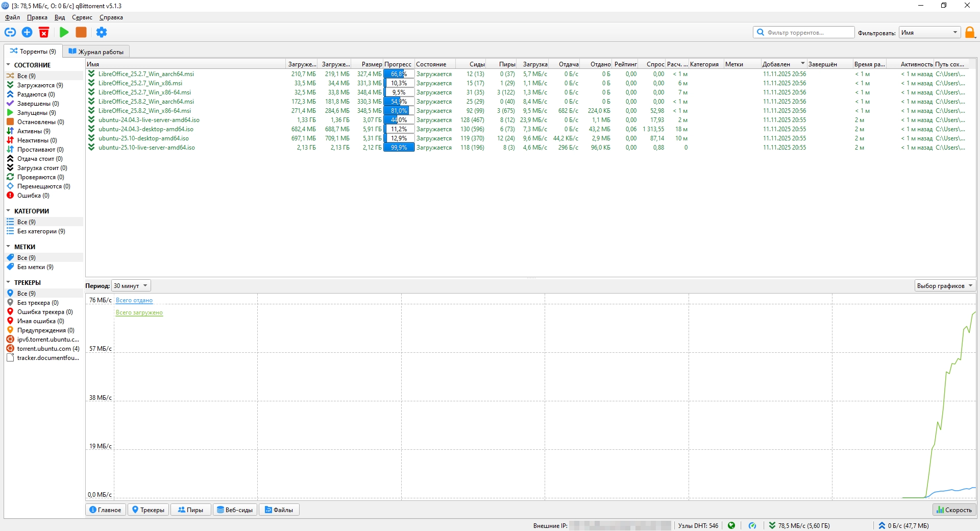Sort by the Добавлен column header
980x531 pixels.
click(783, 64)
